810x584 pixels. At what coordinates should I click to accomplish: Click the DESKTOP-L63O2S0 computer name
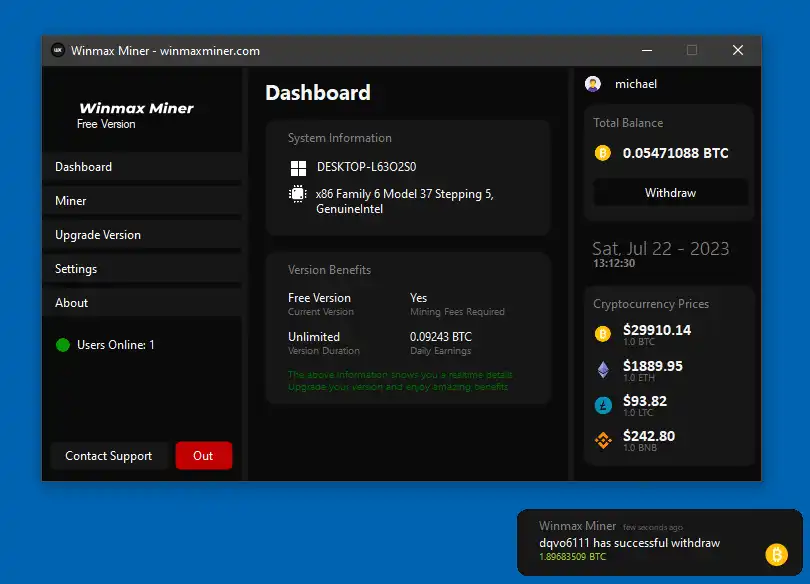(x=366, y=167)
